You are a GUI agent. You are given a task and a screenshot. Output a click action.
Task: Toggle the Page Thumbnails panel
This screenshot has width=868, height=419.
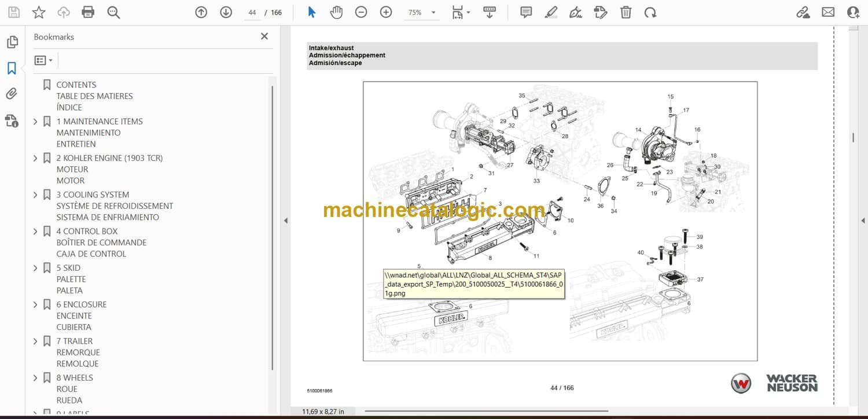[12, 42]
